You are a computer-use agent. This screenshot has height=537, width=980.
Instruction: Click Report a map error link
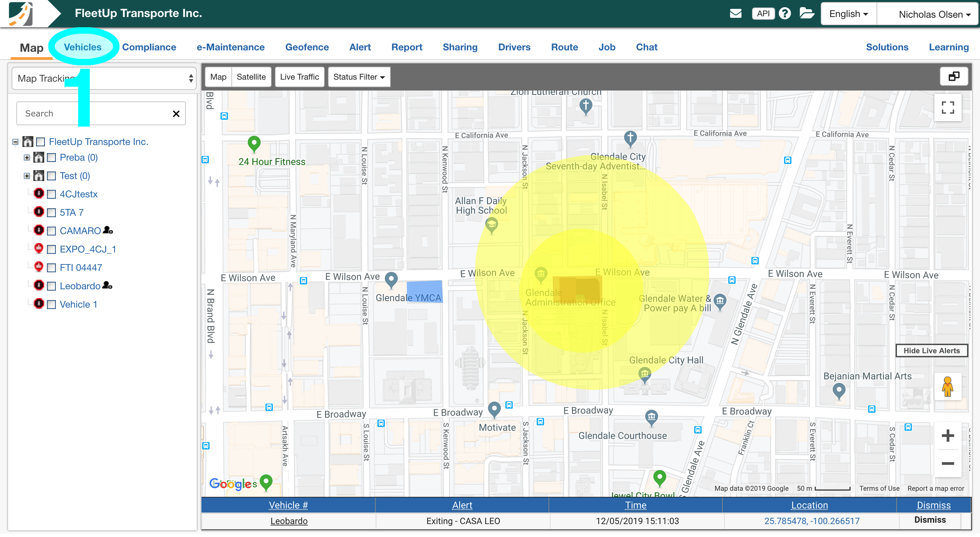[x=935, y=488]
